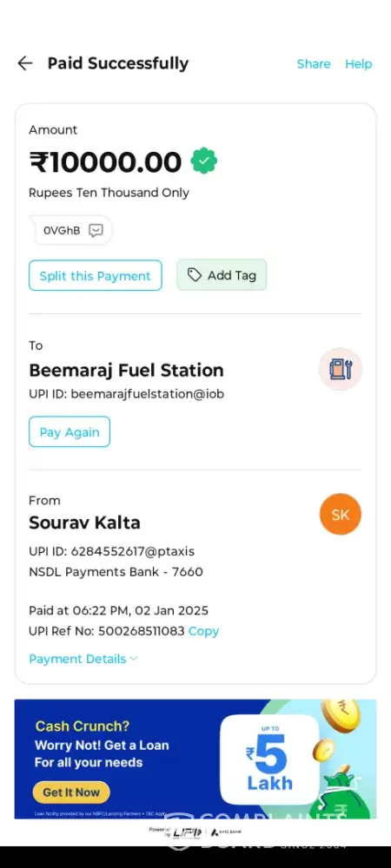391x868 pixels.
Task: Tap the 0VGhB remark chip
Action: 71,230
